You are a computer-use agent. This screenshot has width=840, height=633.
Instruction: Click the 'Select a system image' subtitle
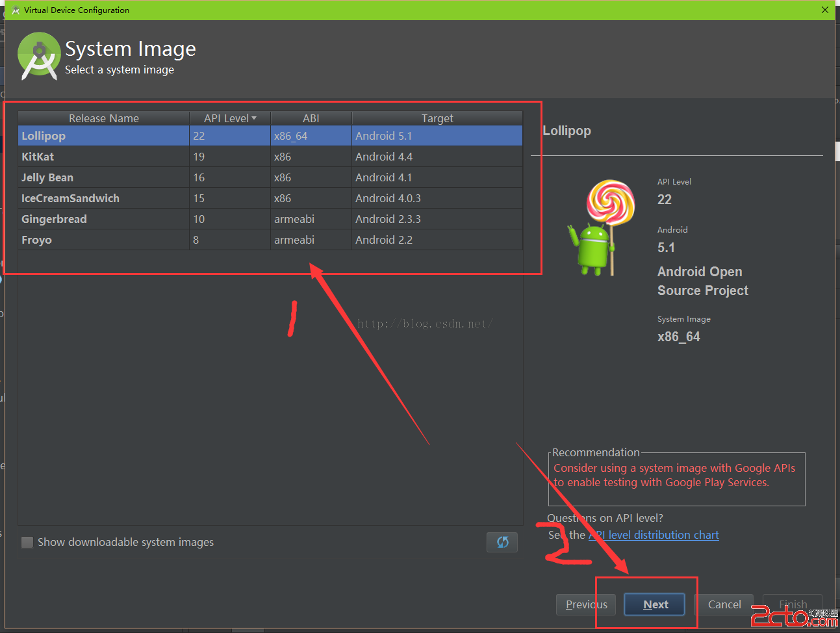(x=120, y=70)
